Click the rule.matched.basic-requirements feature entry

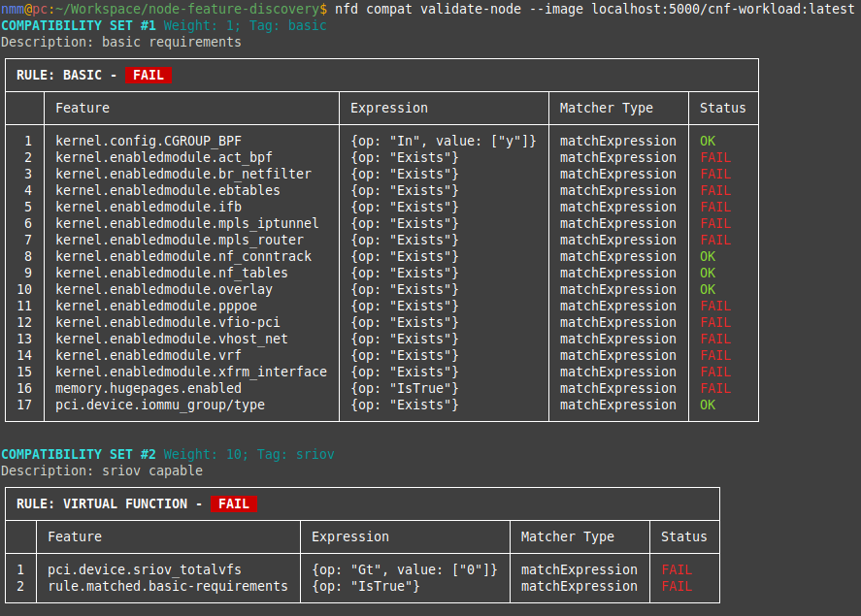[x=170, y=586]
